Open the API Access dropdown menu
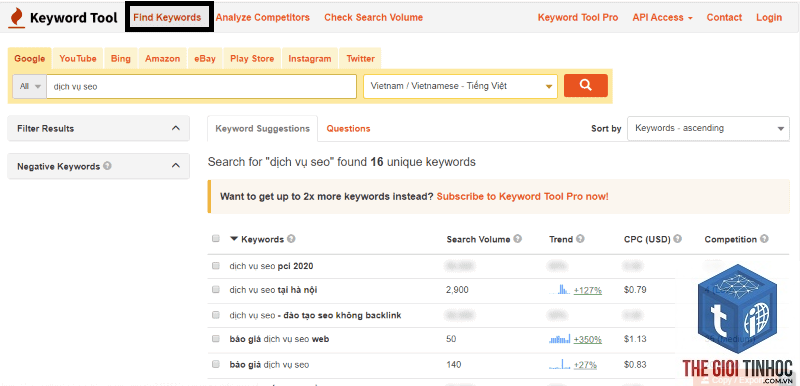The height and width of the screenshot is (386, 800). (662, 17)
